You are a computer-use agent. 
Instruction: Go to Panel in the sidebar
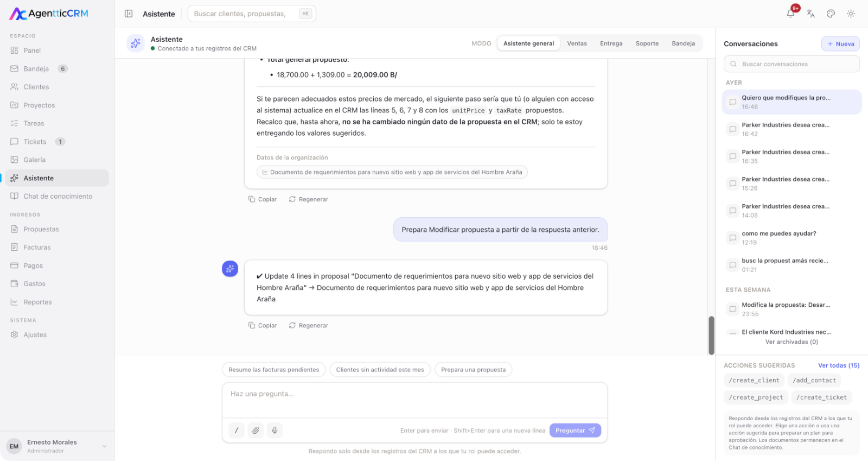coord(57,50)
